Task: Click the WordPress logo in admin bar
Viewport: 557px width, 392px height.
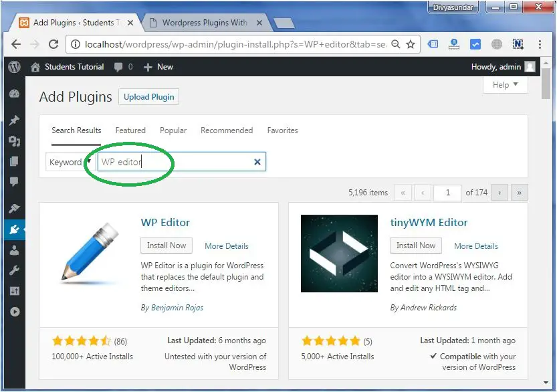Action: click(14, 67)
